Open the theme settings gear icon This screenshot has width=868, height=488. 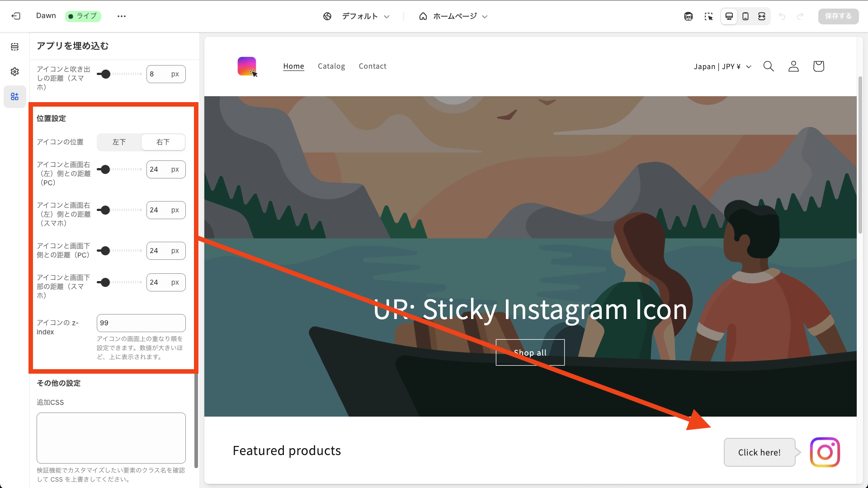(15, 71)
